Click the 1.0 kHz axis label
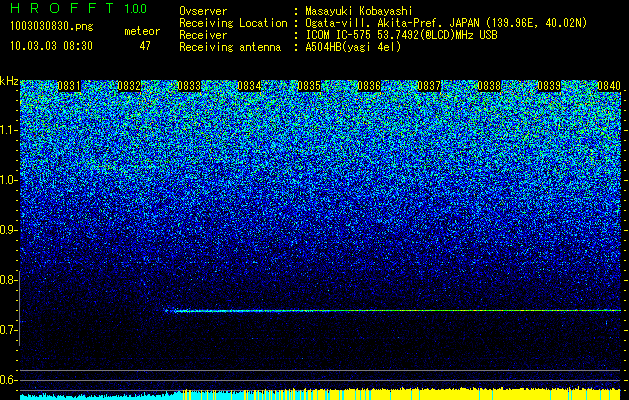Screen dimensions: 629x400 pyautogui.click(x=7, y=180)
